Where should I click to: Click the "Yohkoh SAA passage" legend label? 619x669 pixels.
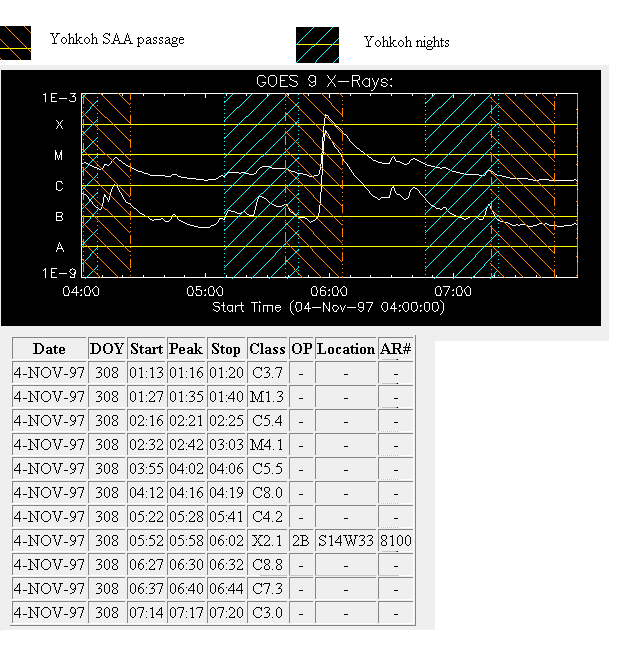coord(117,40)
